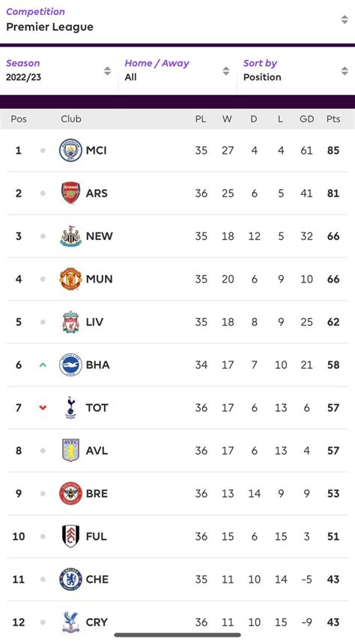Expand the Season 2022/23 selector
The width and height of the screenshot is (355, 644).
[58, 70]
